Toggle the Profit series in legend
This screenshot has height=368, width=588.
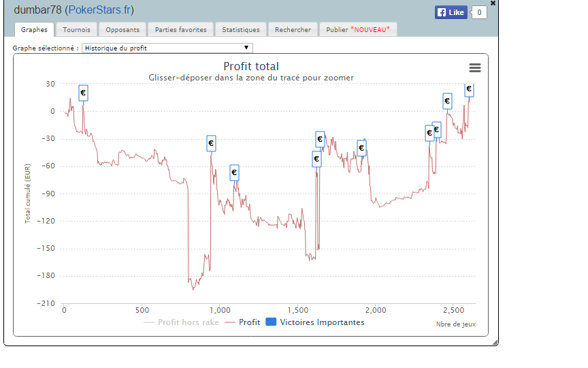click(x=243, y=322)
